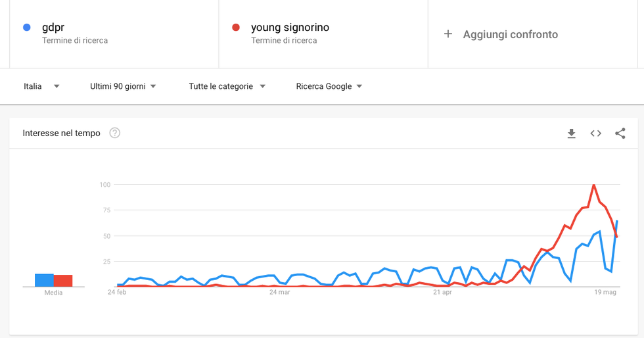
Task: Click the 24 mar date label
Action: (280, 293)
